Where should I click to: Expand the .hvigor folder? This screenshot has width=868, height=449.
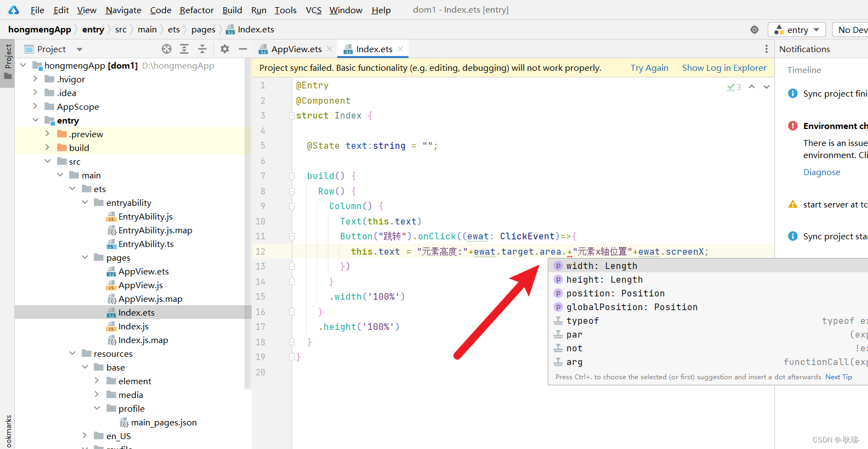pyautogui.click(x=35, y=79)
